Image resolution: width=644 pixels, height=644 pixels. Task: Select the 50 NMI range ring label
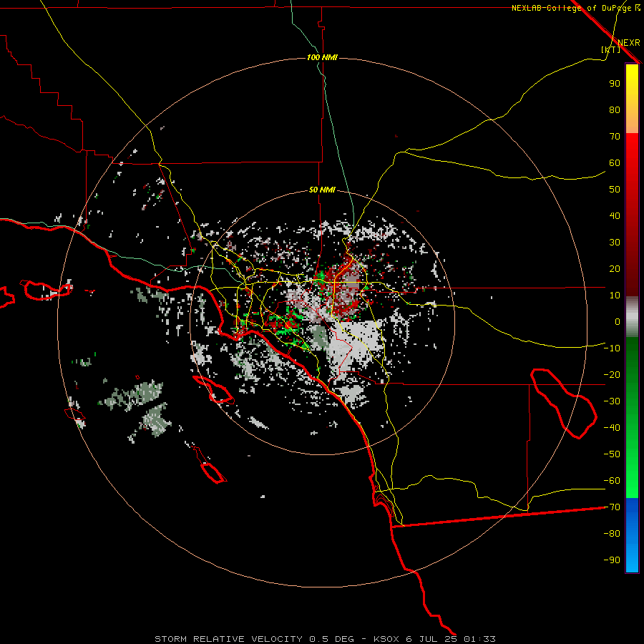click(322, 190)
